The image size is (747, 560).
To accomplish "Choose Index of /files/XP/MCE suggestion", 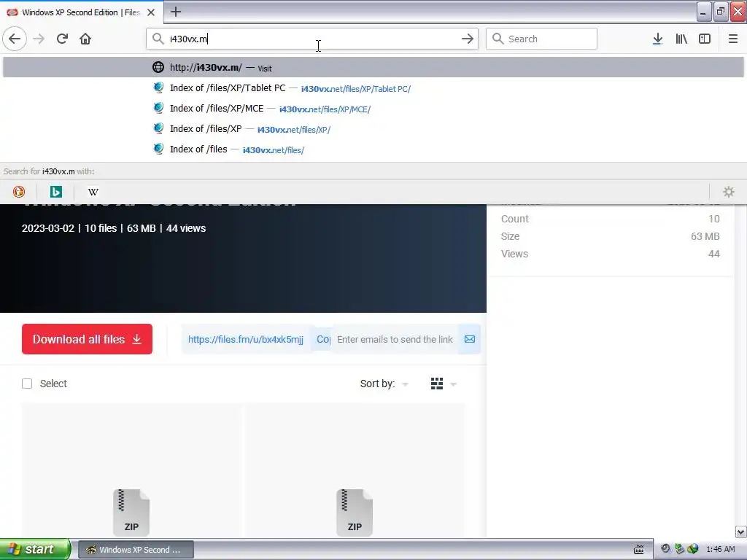I will [x=373, y=109].
